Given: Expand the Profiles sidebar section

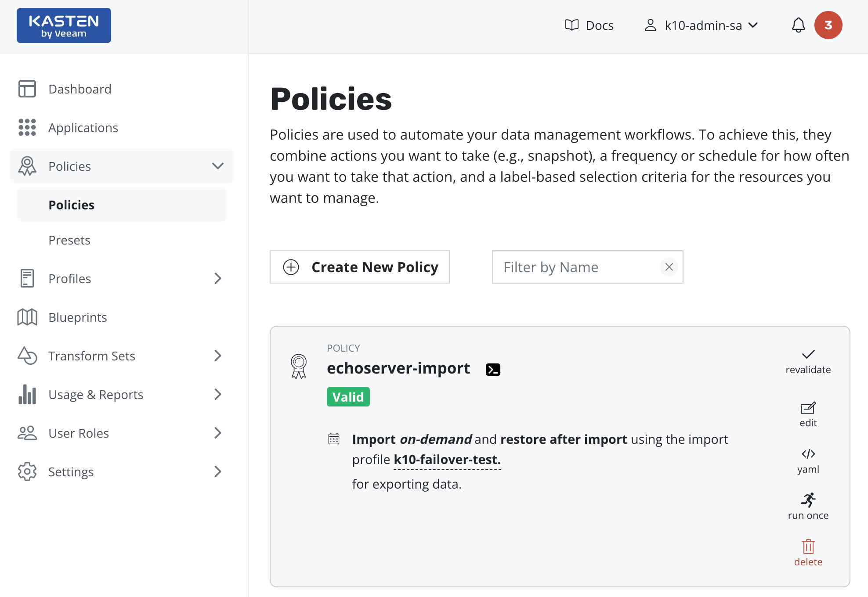Looking at the screenshot, I should click(217, 278).
